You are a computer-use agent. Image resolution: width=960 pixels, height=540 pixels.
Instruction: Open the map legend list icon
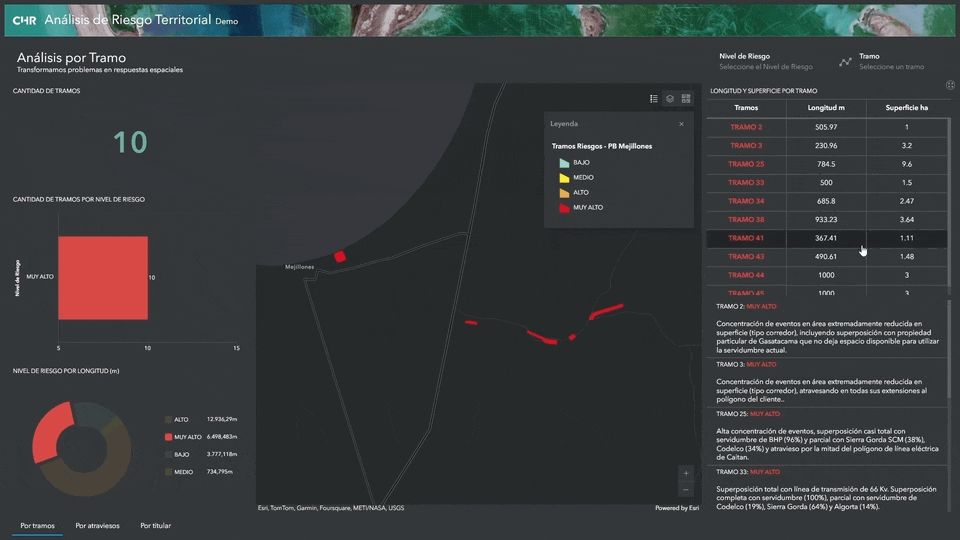(654, 98)
